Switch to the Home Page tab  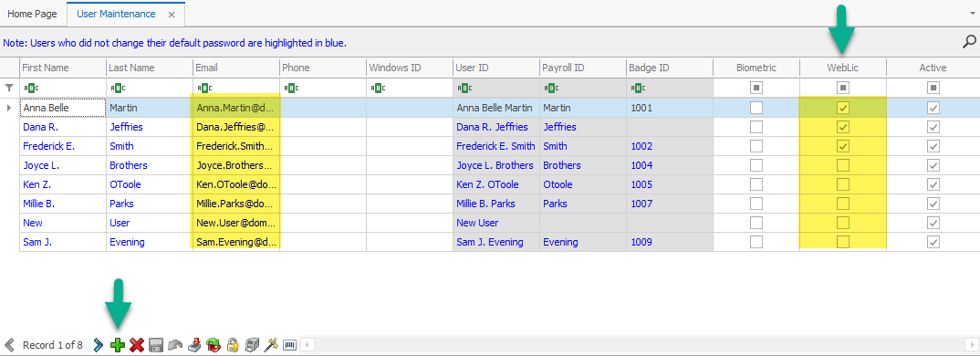(x=33, y=13)
